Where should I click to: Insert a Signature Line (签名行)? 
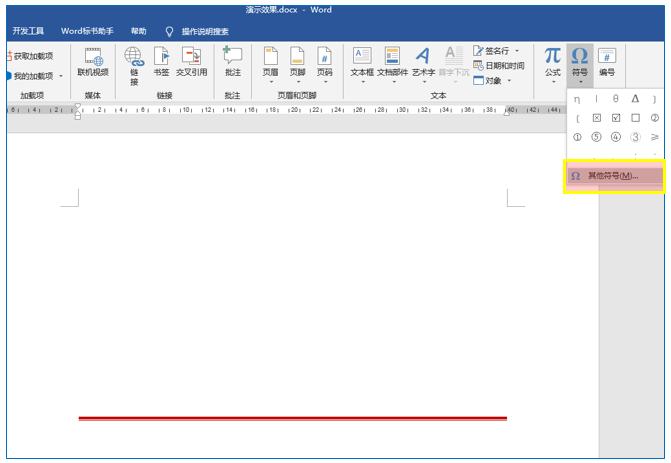[x=492, y=51]
